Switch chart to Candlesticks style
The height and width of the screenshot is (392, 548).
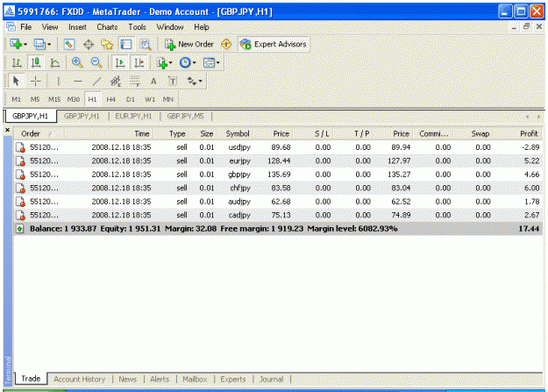[x=36, y=63]
